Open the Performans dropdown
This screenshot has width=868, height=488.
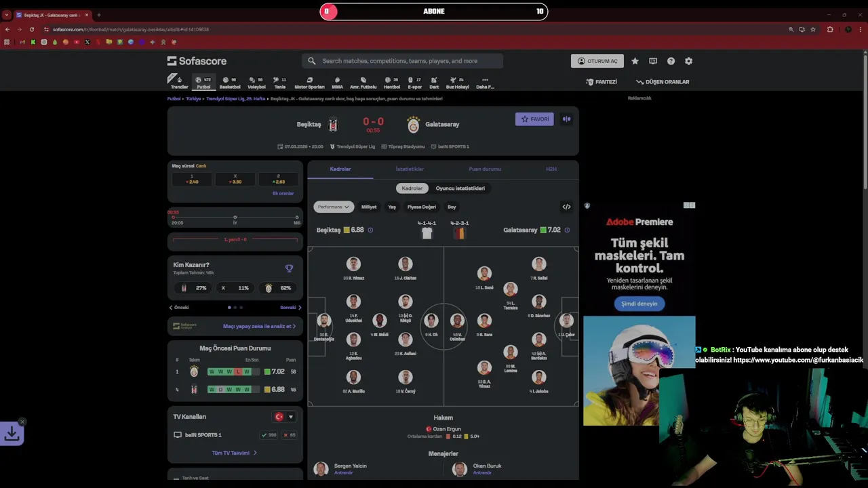333,207
